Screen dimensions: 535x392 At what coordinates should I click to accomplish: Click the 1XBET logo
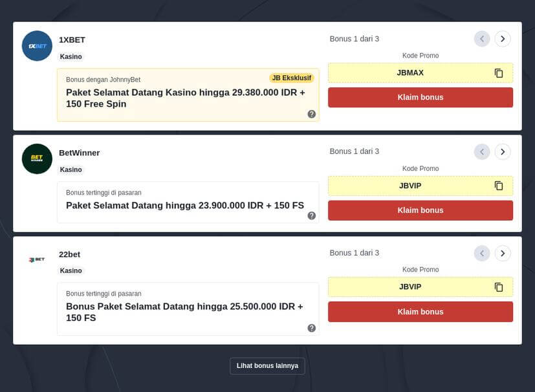point(37,46)
